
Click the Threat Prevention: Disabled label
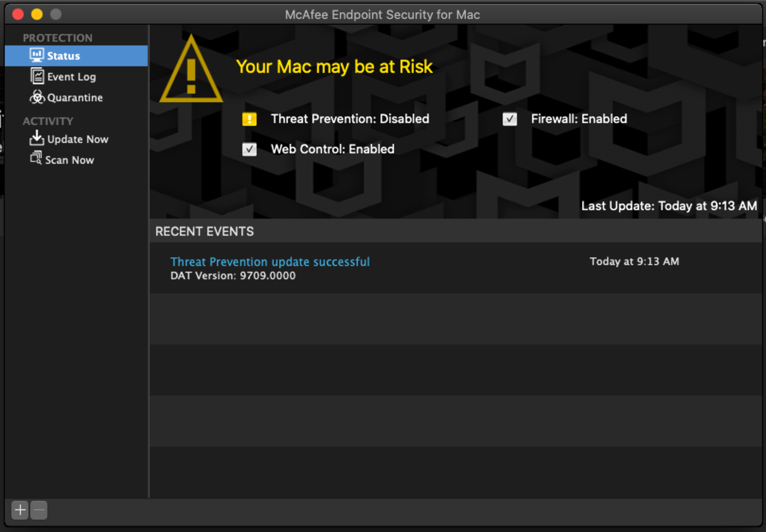tap(350, 119)
